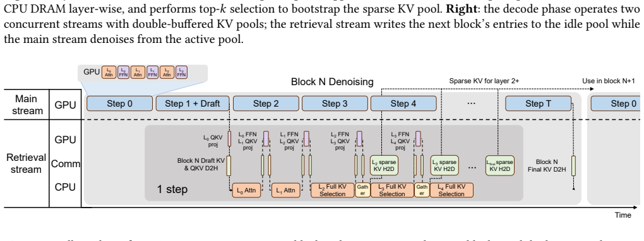Click the GPU label in the zoomed callout
This screenshot has width=644, height=241.
[92, 72]
